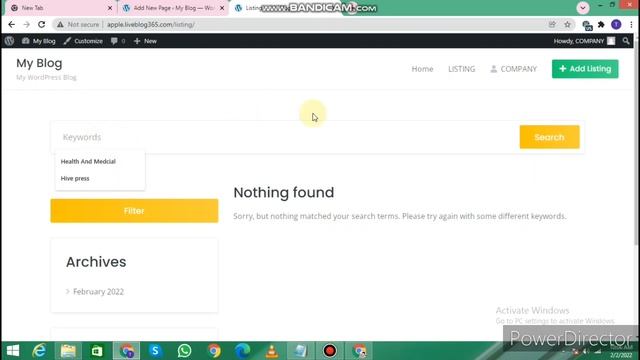Go to the Home navigation link
640x360 pixels.
[x=422, y=69]
